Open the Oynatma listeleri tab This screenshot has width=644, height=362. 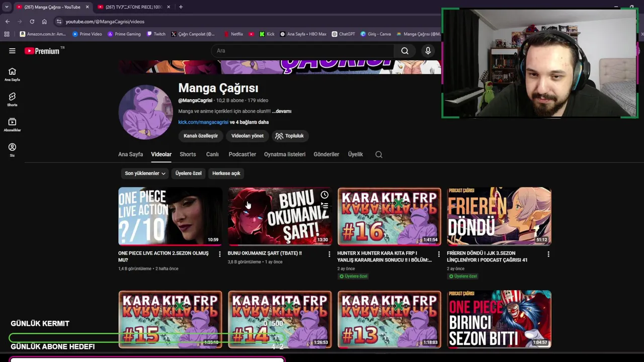point(285,154)
